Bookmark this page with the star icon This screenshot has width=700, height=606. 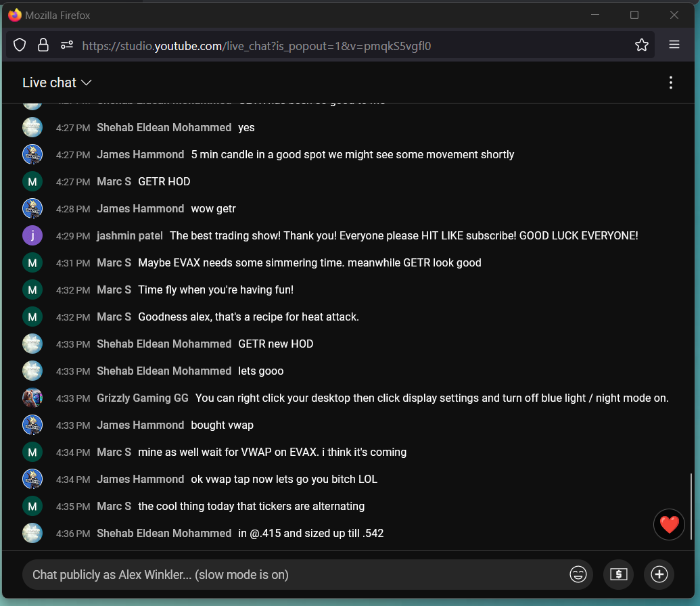coord(641,45)
